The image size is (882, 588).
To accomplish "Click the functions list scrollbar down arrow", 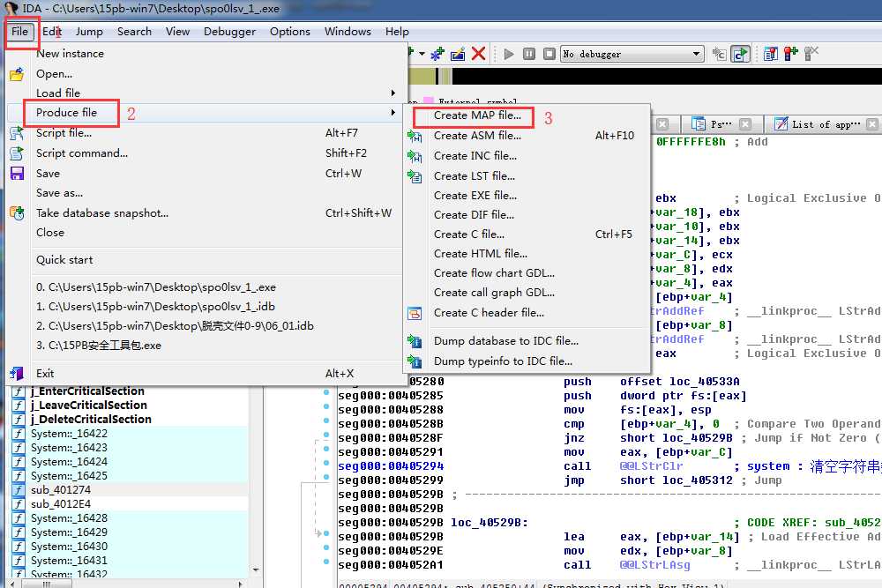I will [x=256, y=570].
